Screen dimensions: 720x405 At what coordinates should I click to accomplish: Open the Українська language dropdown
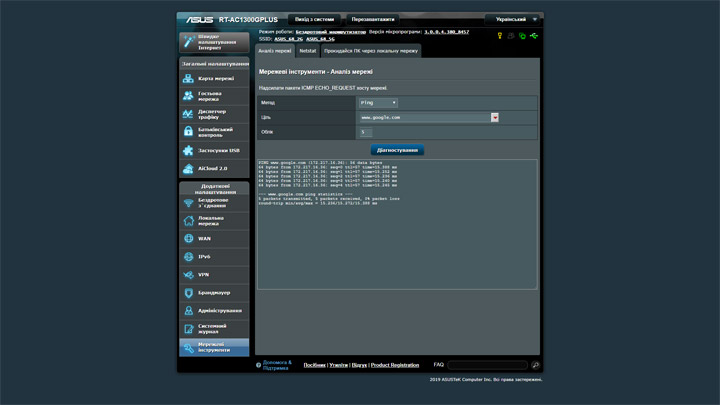512,19
